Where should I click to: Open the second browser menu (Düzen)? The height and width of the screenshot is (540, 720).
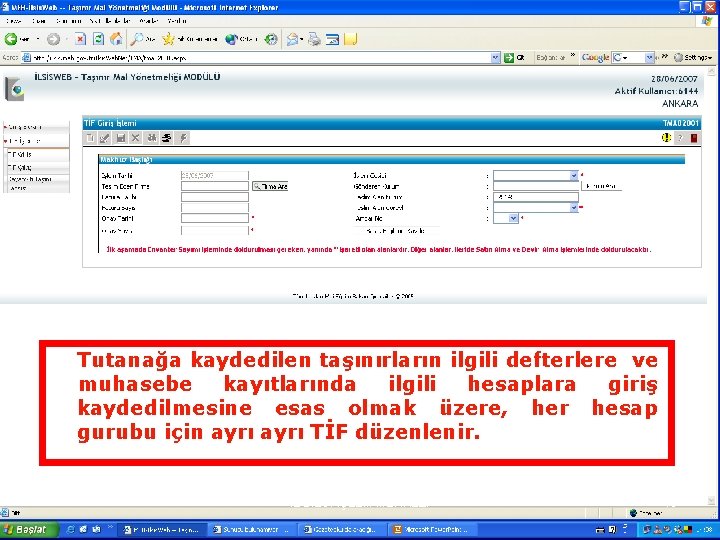[x=39, y=21]
